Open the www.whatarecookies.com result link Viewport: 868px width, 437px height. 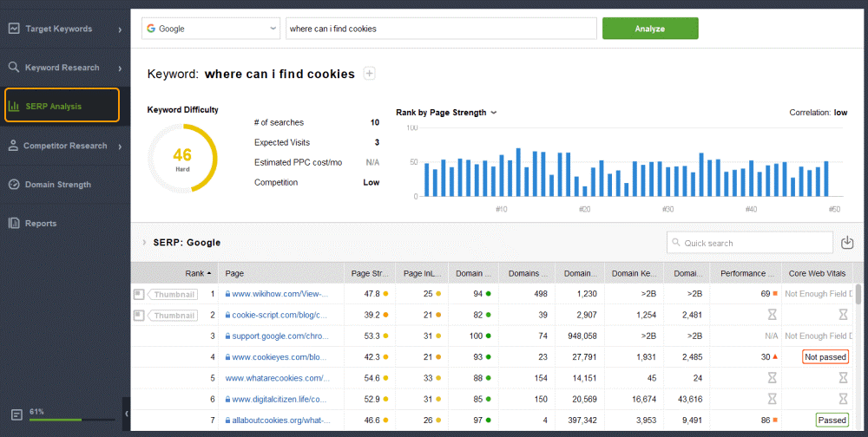[x=278, y=378]
